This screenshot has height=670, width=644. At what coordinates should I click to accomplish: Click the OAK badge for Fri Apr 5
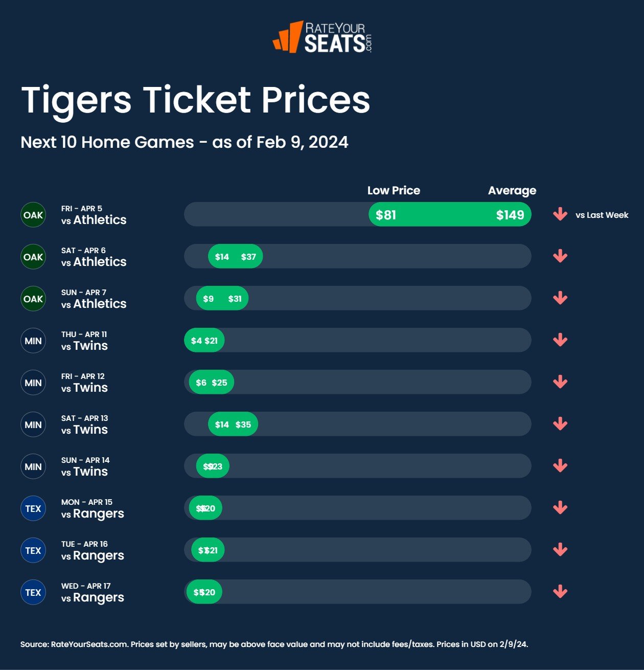click(33, 215)
